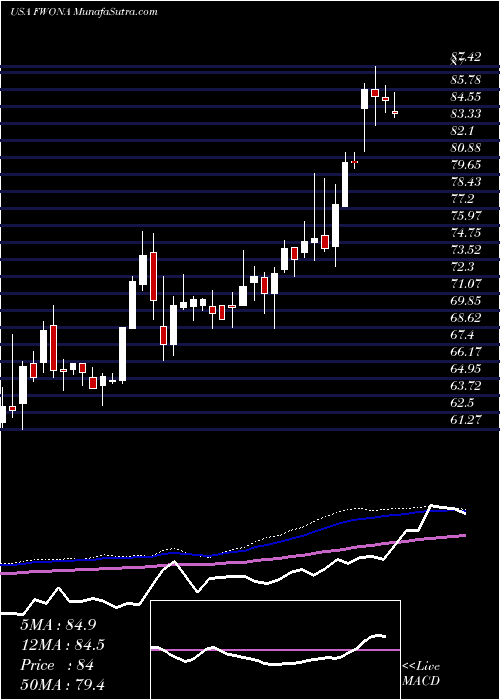The image size is (500, 700).
Task: Click the 75.97 price level label
Action: click(x=466, y=216)
